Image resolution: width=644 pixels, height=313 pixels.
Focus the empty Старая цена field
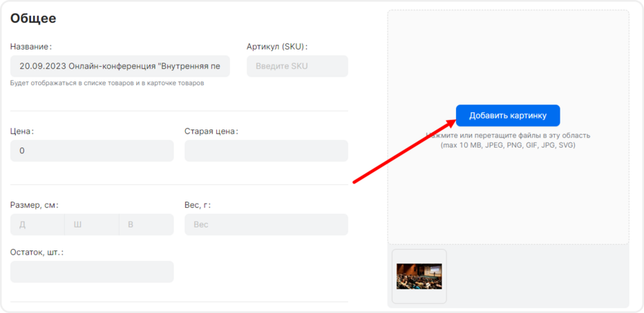coord(266,151)
